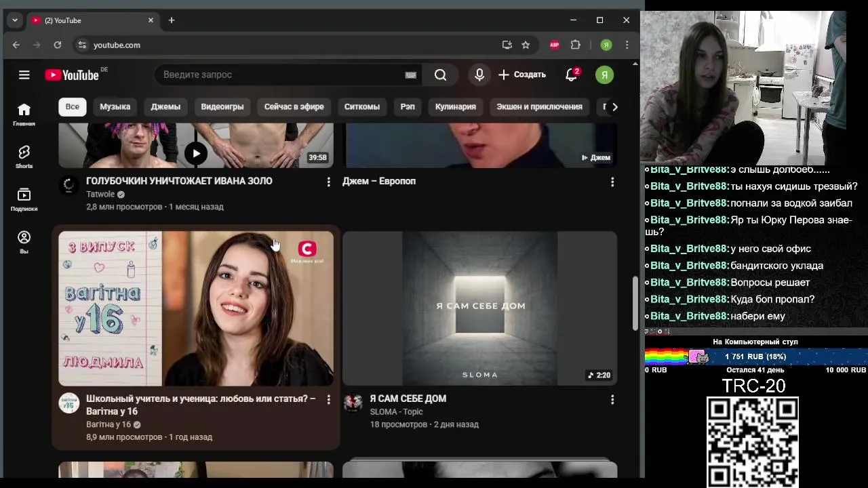
Task: Open Подписки in the sidebar
Action: click(24, 200)
